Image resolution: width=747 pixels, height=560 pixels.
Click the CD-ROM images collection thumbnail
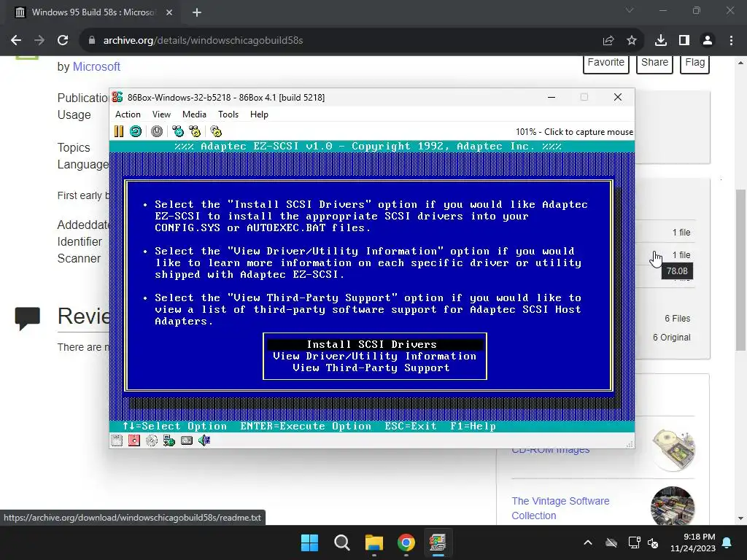[x=673, y=450]
